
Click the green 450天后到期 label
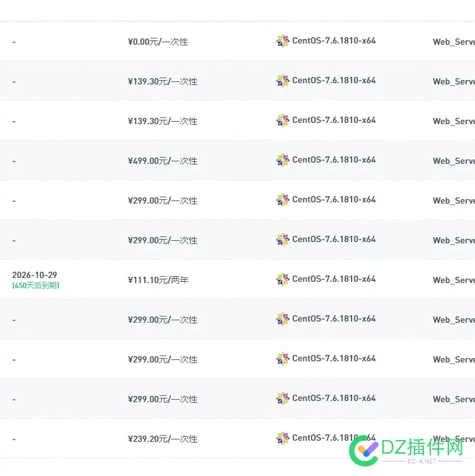click(36, 286)
